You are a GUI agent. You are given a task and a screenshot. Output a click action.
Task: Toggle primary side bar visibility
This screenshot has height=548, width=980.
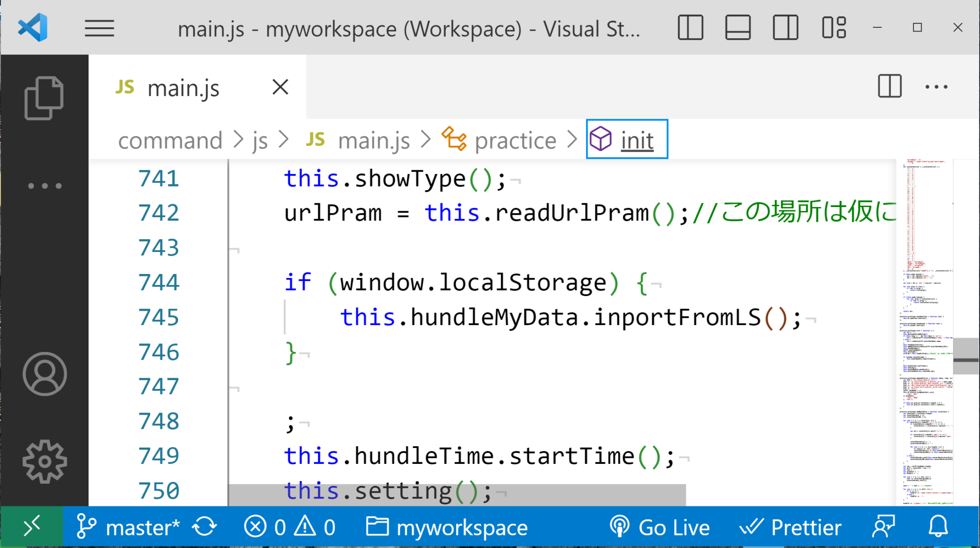pyautogui.click(x=690, y=28)
